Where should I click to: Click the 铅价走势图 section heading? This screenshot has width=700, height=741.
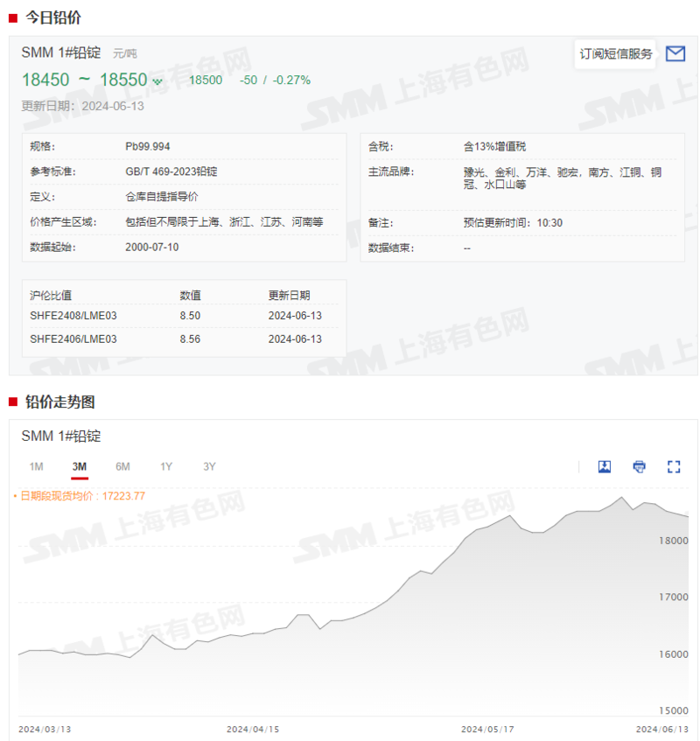pyautogui.click(x=60, y=402)
